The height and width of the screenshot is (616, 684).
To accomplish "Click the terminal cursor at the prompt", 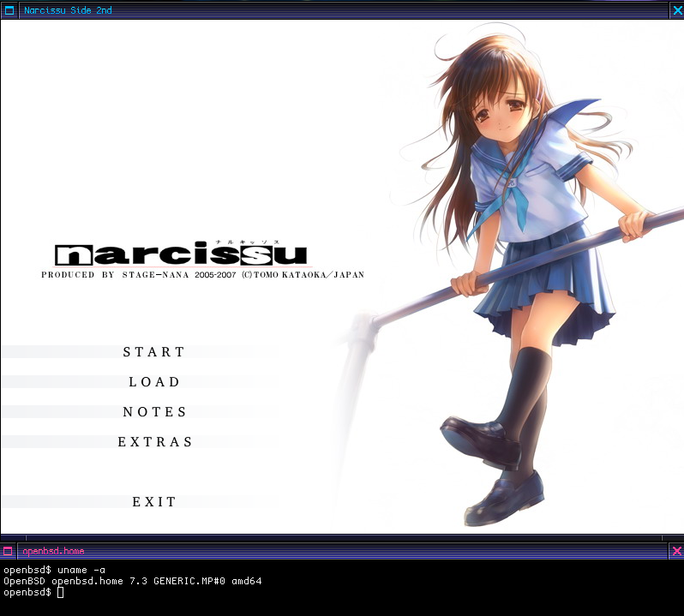I will [x=60, y=593].
